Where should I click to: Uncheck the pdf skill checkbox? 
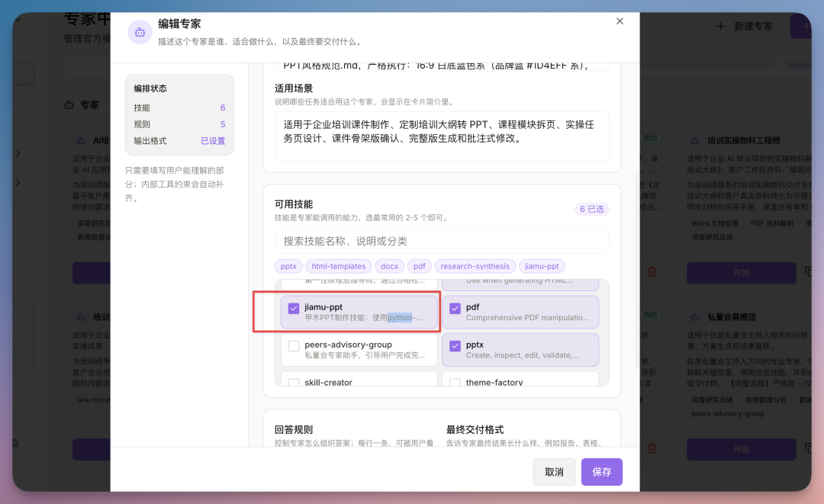(x=455, y=308)
